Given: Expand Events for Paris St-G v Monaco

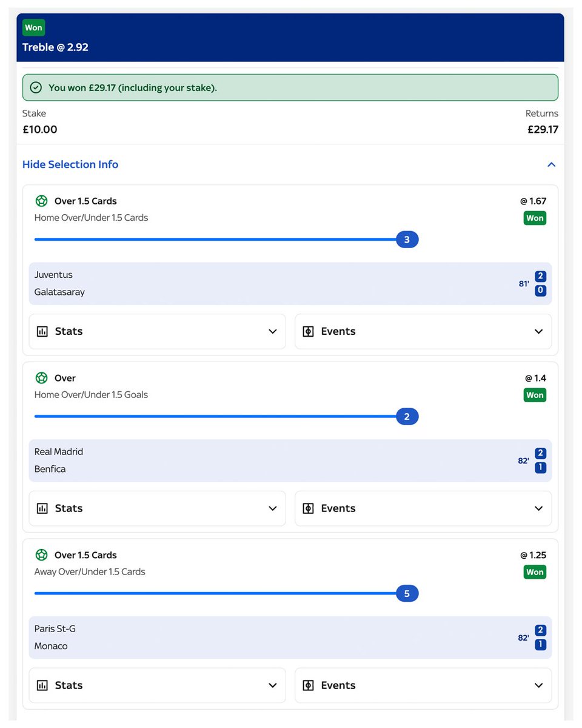Looking at the screenshot, I should click(x=423, y=686).
